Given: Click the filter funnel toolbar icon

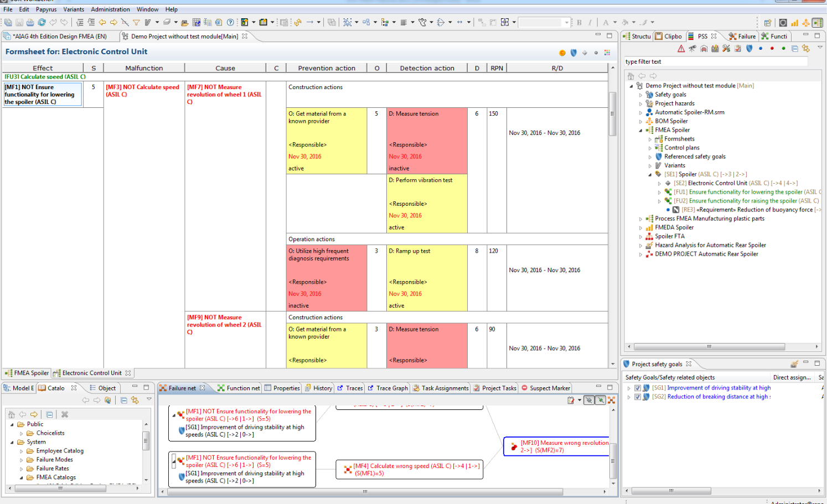Looking at the screenshot, I should 136,23.
